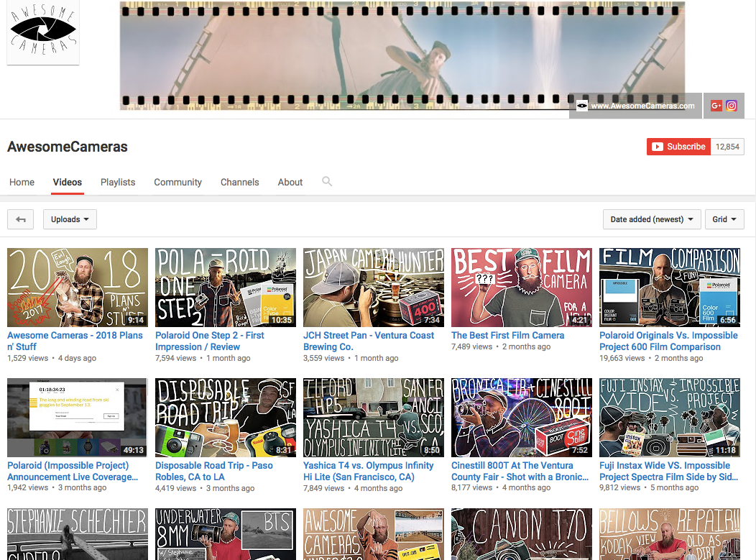Click '1,529 views' text
Image resolution: width=756 pixels, height=560 pixels.
28,358
